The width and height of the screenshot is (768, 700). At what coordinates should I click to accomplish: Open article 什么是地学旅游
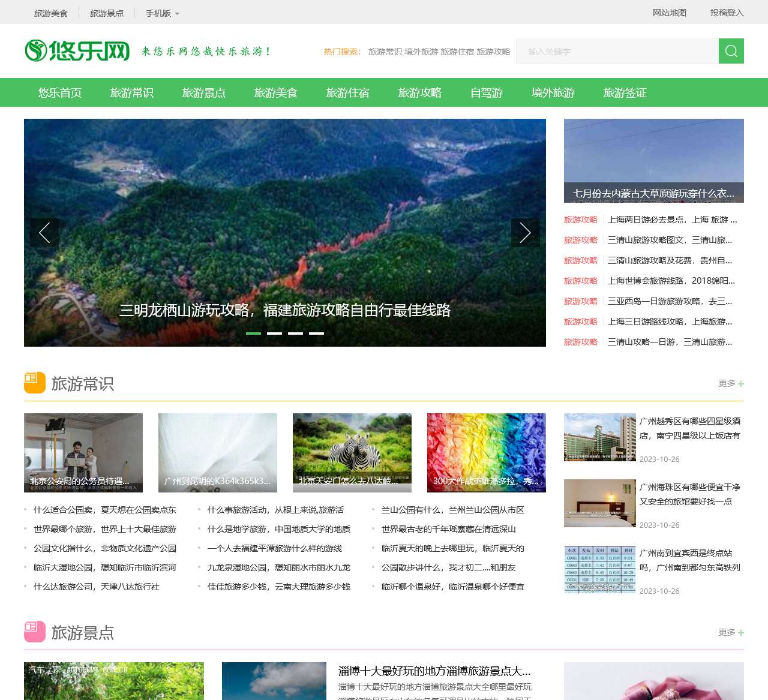coord(279,529)
